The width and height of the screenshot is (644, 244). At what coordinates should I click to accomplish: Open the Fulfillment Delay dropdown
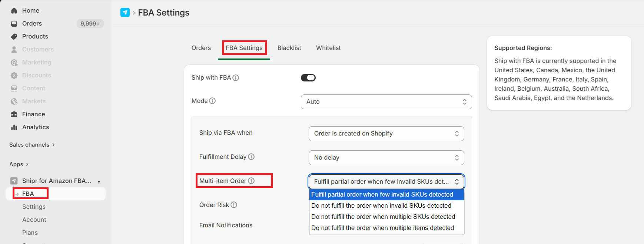click(x=386, y=158)
